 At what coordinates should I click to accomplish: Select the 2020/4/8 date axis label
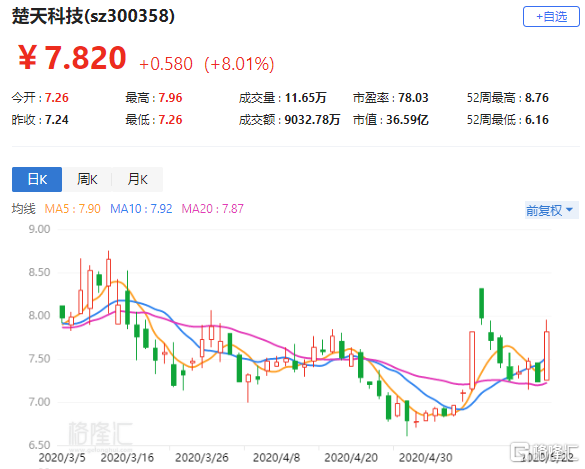[276, 457]
